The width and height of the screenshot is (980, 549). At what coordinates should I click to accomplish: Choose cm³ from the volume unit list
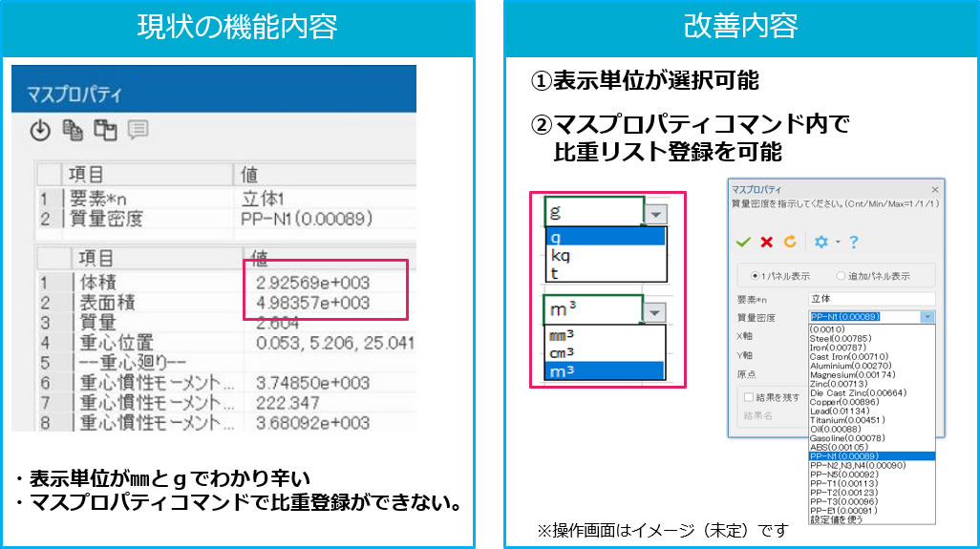click(564, 351)
